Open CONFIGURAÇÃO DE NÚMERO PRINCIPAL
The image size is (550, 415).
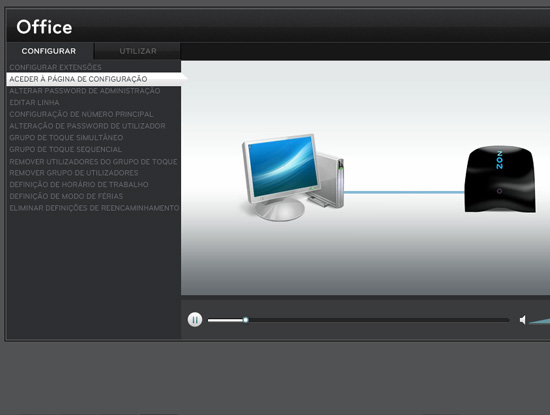pyautogui.click(x=81, y=114)
